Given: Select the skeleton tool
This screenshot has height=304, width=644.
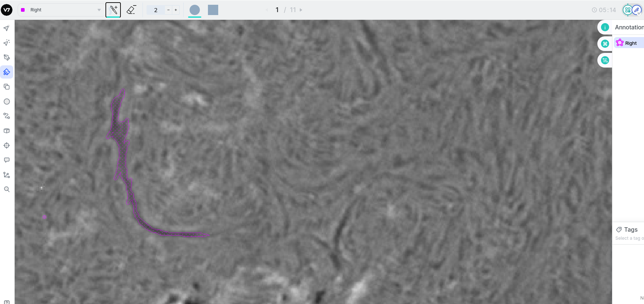Looking at the screenshot, I should 7,175.
